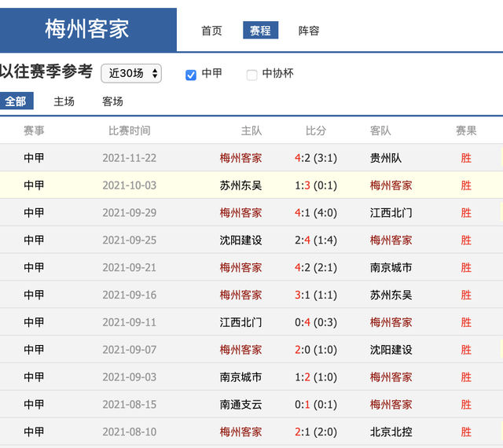Image resolution: width=503 pixels, height=448 pixels.
Task: Click score 3:1 (1:1)
Action: click(x=316, y=295)
